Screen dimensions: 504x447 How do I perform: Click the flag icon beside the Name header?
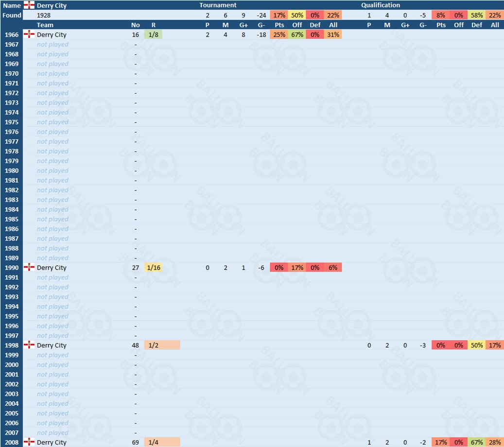(29, 5)
